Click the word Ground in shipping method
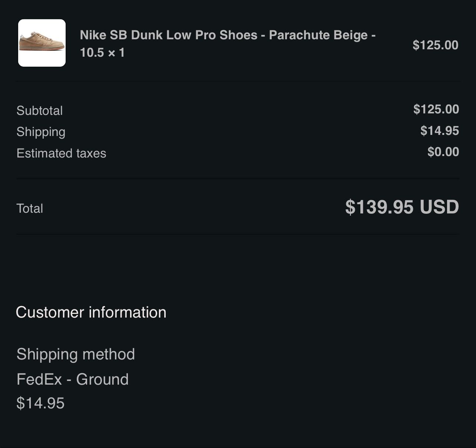 [102, 379]
